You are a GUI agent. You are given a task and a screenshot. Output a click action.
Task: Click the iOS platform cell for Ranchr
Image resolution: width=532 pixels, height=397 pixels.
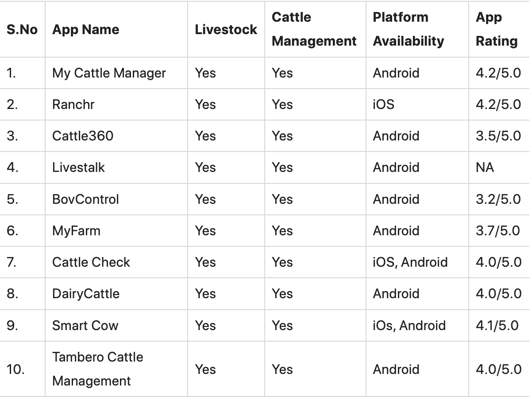(x=383, y=105)
